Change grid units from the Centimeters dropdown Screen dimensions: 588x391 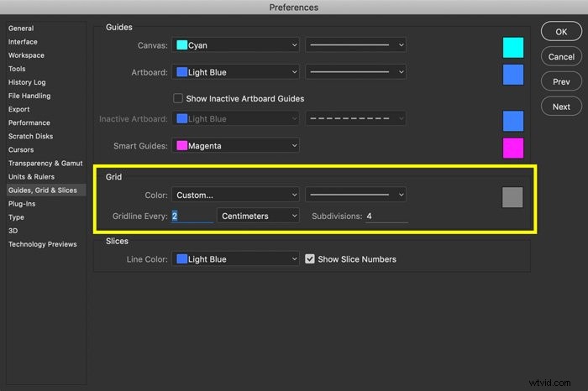(x=258, y=216)
